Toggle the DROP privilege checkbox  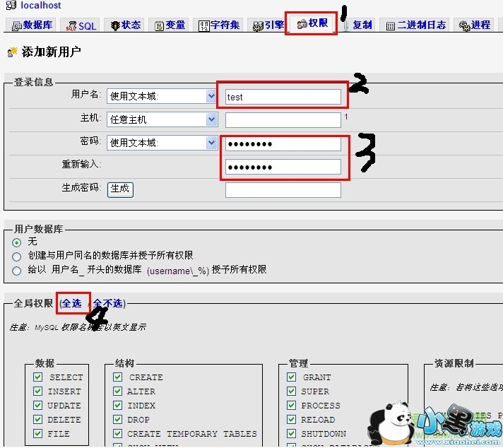tap(118, 419)
